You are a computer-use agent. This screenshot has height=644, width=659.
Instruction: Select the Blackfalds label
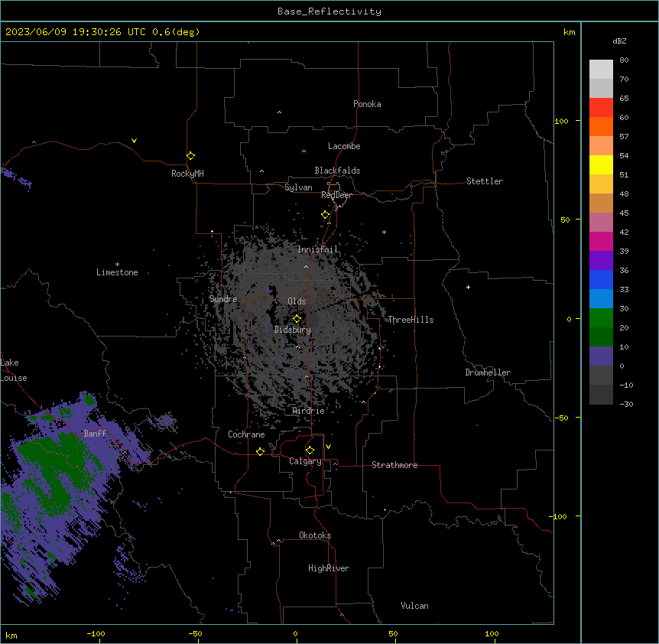pos(337,171)
